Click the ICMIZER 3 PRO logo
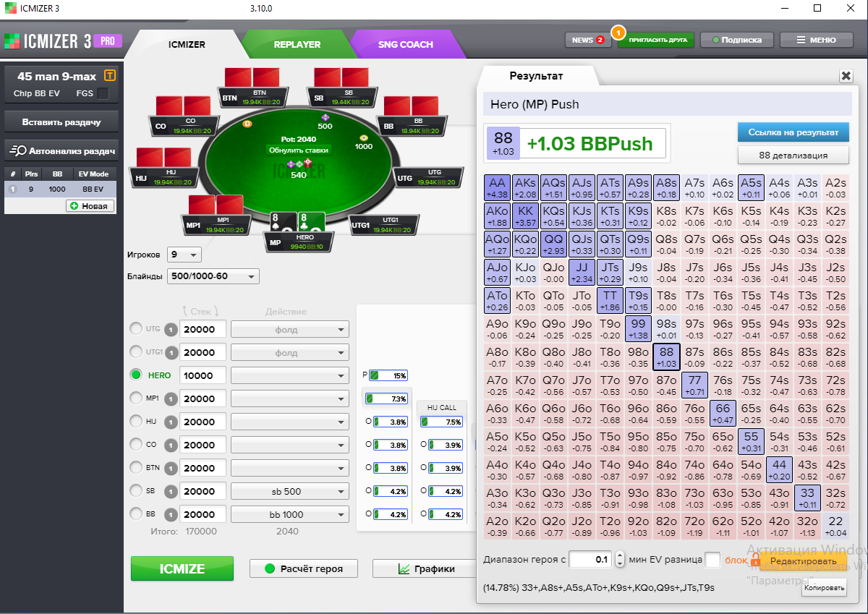 pos(62,40)
